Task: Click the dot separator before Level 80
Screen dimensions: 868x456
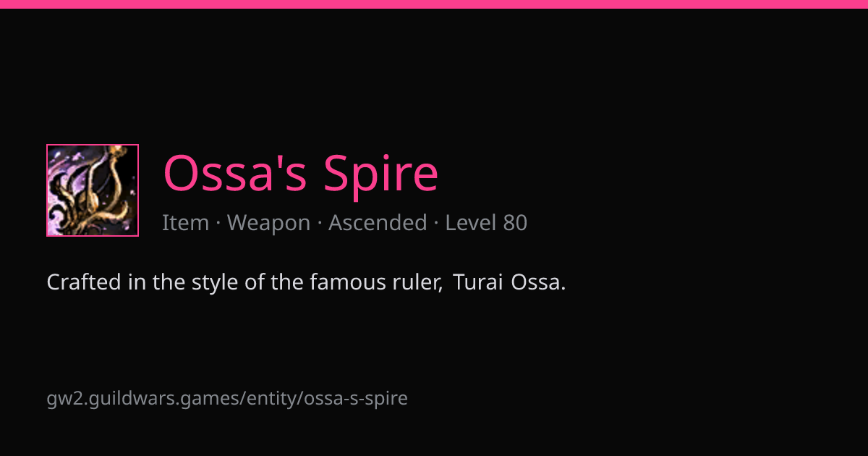Action: click(x=436, y=223)
